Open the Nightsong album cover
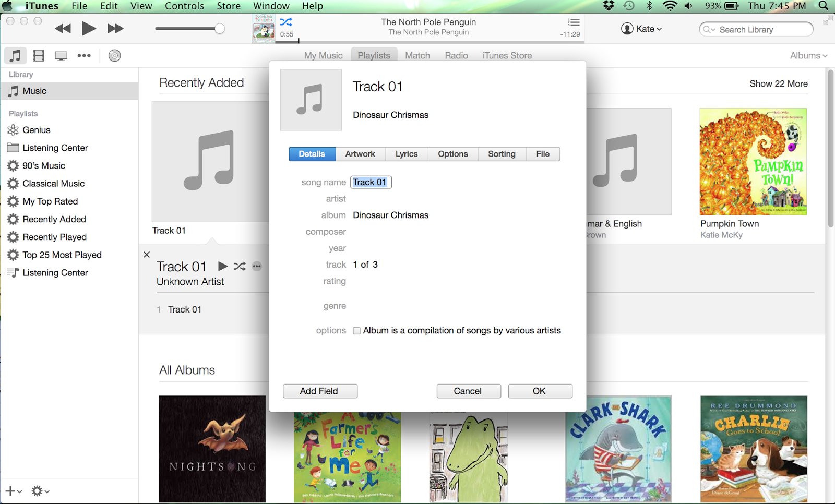This screenshot has height=504, width=835. point(212,449)
